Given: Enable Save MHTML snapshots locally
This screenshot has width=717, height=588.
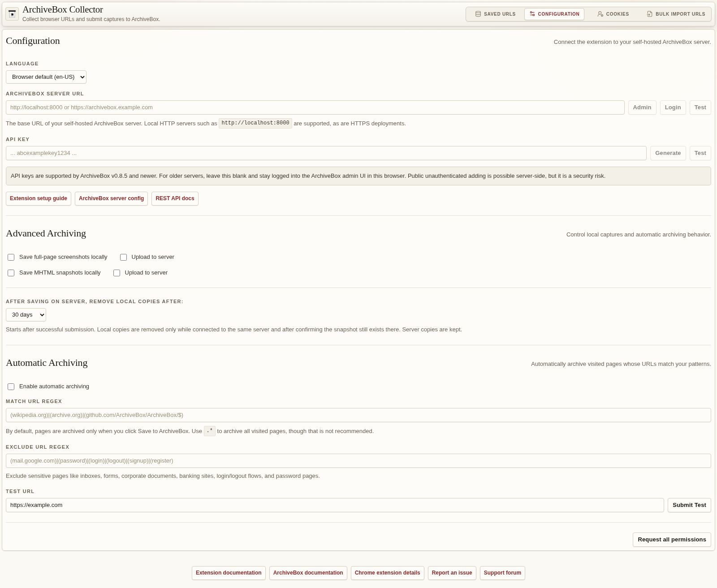Looking at the screenshot, I should 11,273.
